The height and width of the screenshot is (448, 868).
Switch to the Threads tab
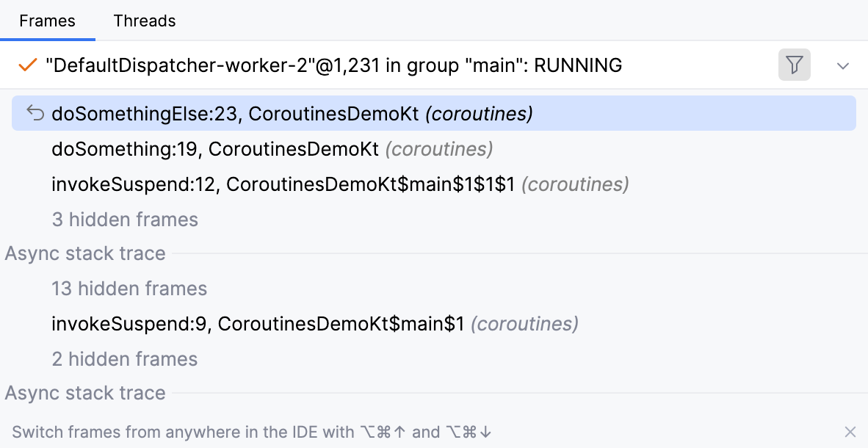(144, 21)
